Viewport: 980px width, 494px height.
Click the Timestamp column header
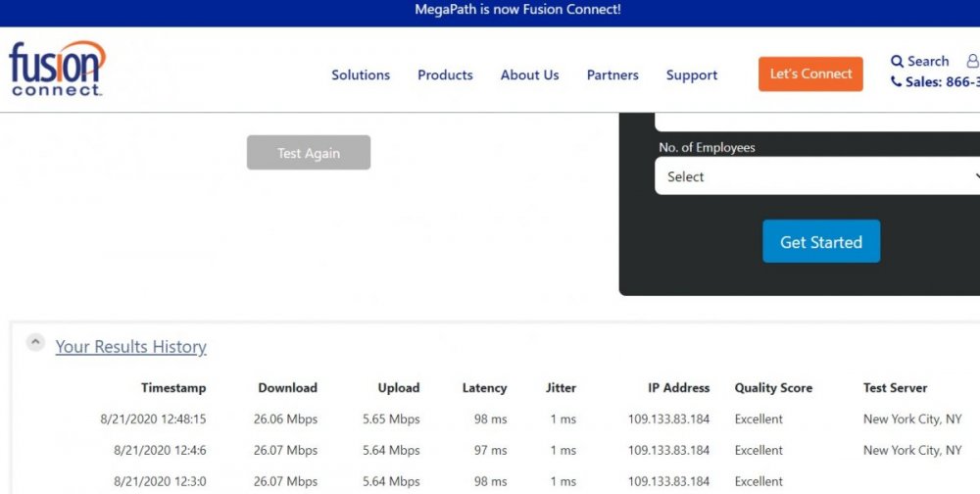[x=173, y=388]
